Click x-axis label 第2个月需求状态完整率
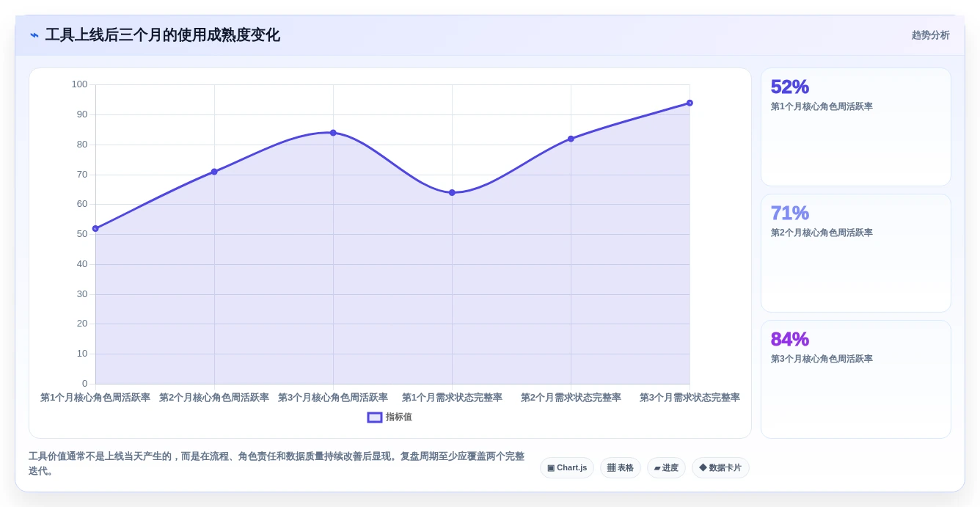 pyautogui.click(x=571, y=398)
